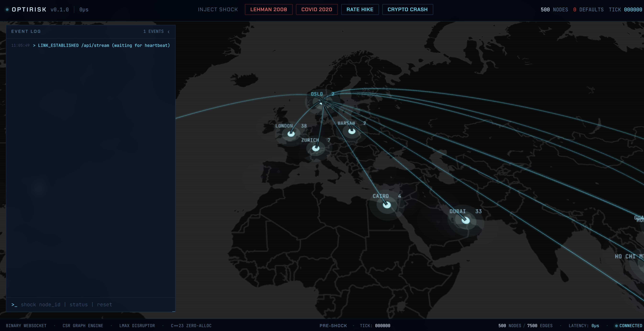Image resolution: width=644 pixels, height=331 pixels.
Task: Collapse the Event Log panel chevron
Action: click(x=169, y=32)
